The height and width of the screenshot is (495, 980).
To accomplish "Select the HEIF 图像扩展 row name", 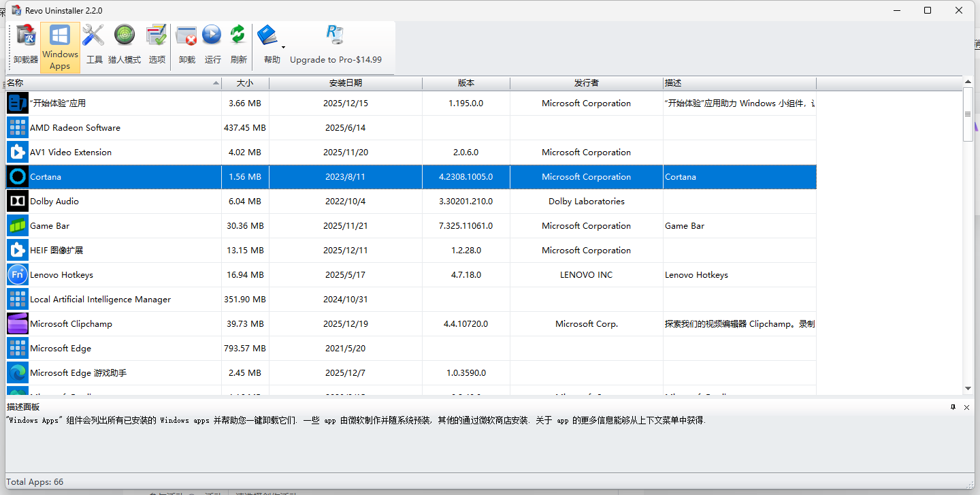I will click(x=56, y=251).
